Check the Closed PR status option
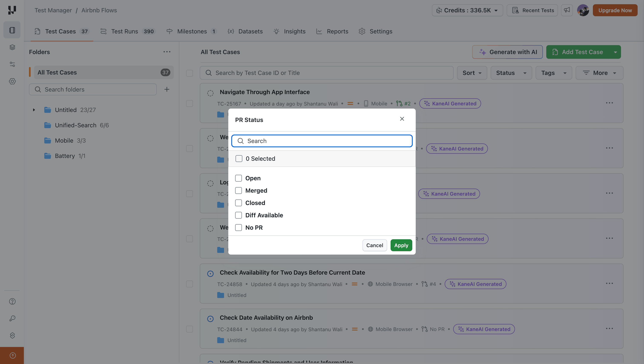 [239, 203]
